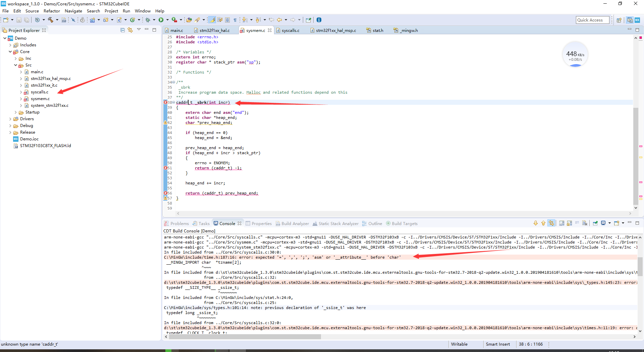Click the error marker on line 51
644x352 pixels.
click(165, 168)
